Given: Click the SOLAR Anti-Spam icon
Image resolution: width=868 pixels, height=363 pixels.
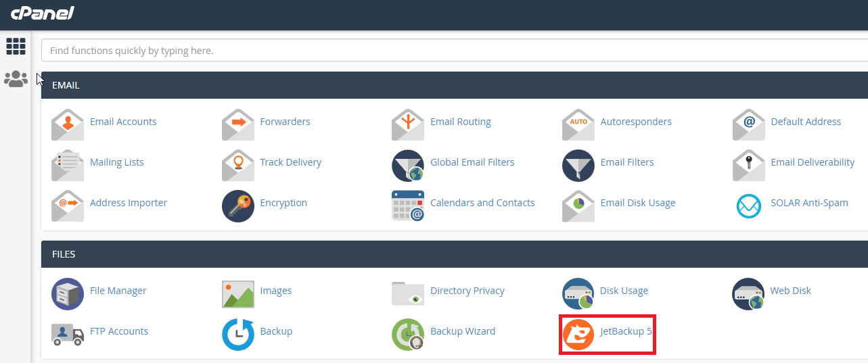Looking at the screenshot, I should point(748,205).
